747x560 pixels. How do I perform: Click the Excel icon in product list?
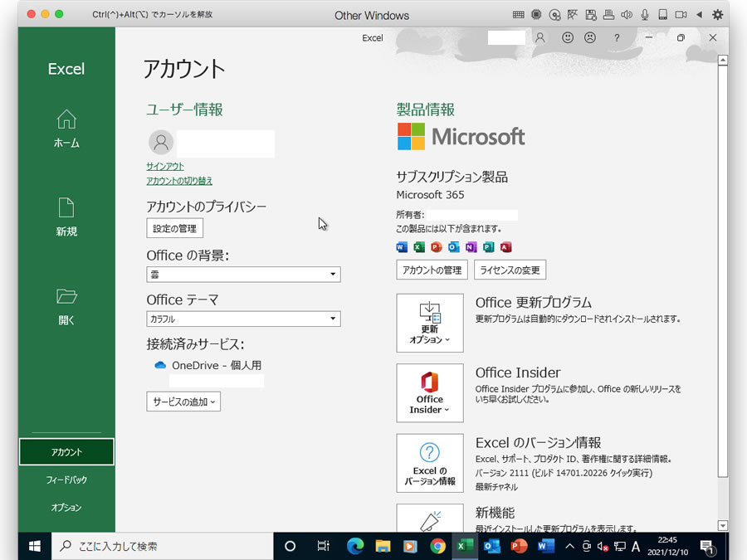(x=419, y=246)
